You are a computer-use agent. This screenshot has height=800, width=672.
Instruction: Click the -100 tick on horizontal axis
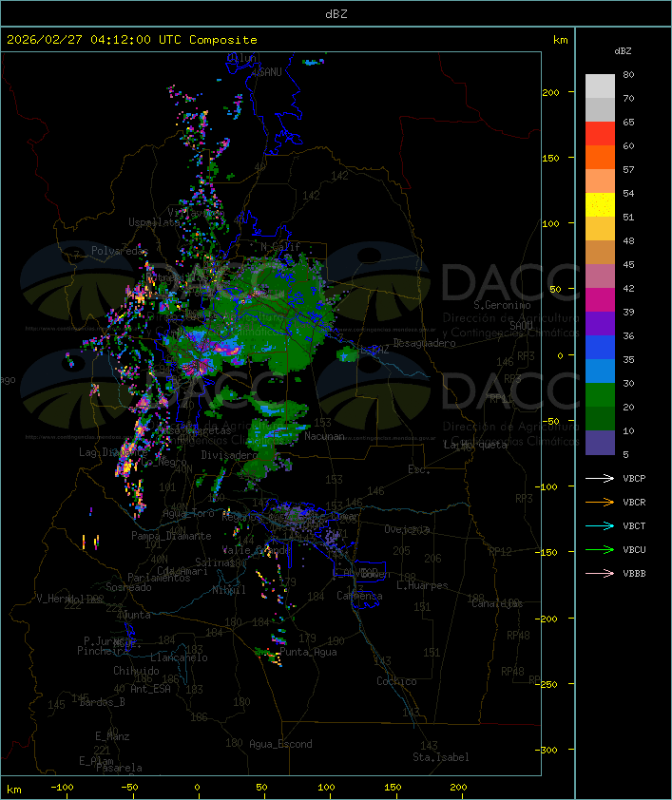pos(62,788)
